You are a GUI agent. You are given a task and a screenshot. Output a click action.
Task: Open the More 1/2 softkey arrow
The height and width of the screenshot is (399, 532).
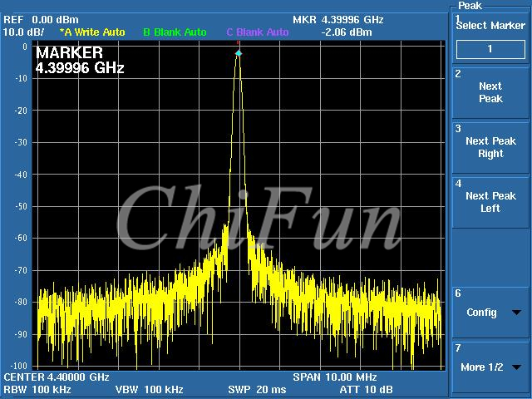(516, 367)
